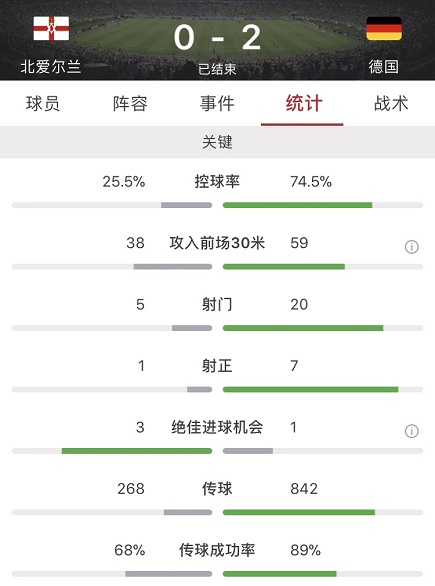Go to the 战术 tab
This screenshot has height=586, width=435.
pos(391,104)
